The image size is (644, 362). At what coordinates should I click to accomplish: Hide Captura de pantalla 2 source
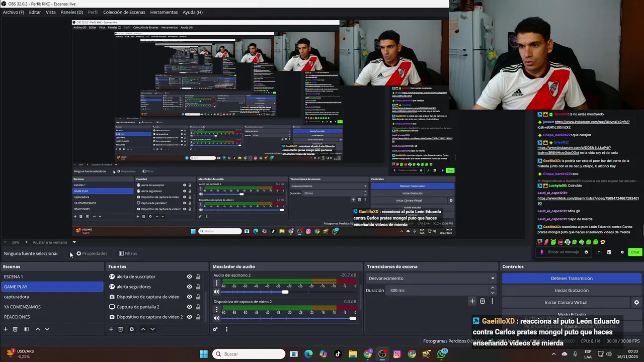coord(189,307)
